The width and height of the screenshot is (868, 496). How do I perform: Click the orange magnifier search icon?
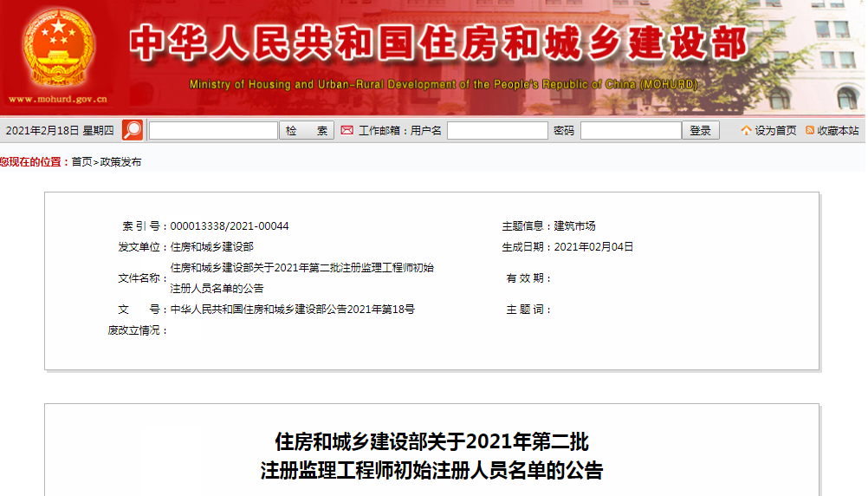[x=133, y=130]
